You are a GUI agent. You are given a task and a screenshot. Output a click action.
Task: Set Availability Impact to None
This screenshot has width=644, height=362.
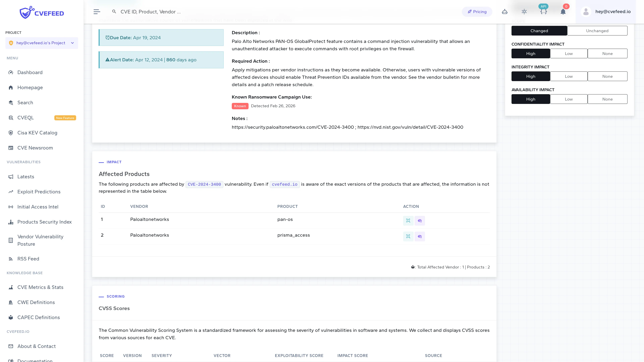[607, 99]
